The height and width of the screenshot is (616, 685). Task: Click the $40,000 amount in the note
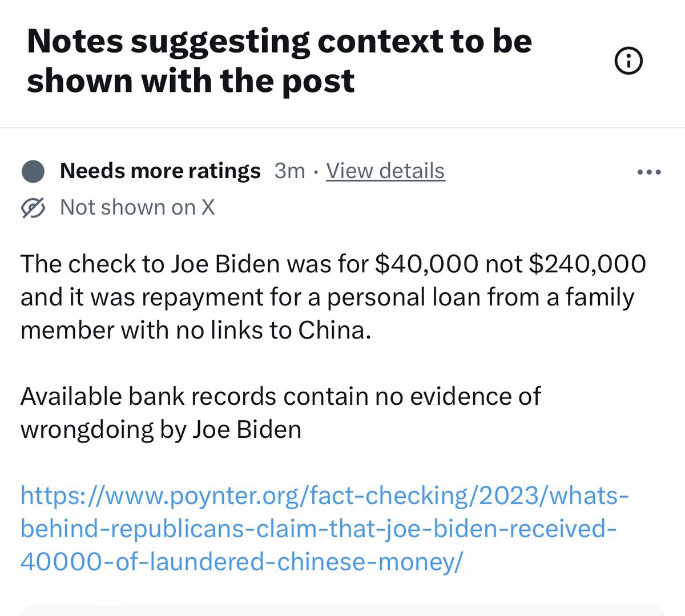[426, 264]
